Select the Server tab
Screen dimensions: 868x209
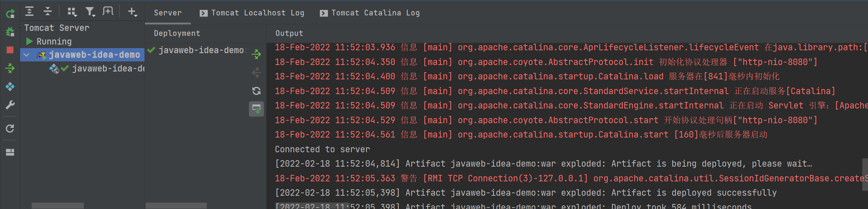tap(168, 13)
